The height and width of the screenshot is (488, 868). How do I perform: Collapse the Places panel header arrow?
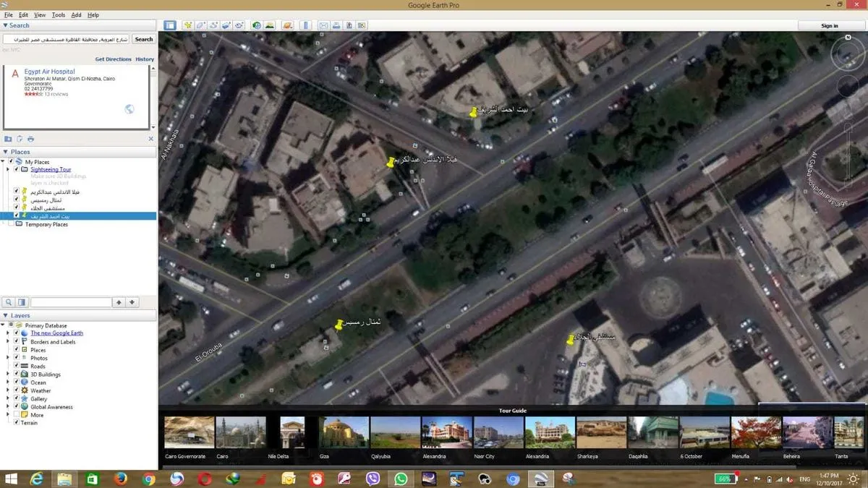tap(6, 152)
